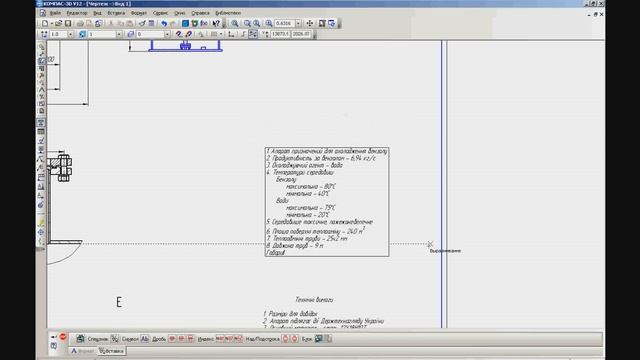This screenshot has width=640, height=360.
Task: Click the zoom in magnifier icon
Action: 247,24
